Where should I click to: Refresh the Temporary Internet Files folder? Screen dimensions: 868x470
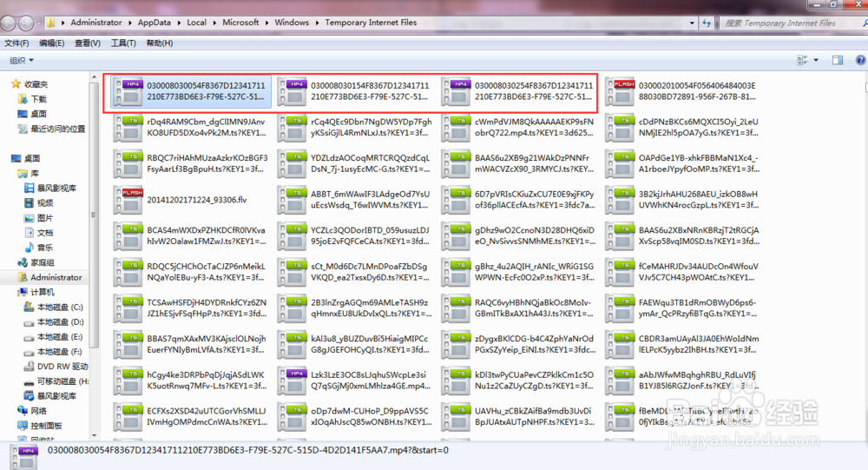pos(707,23)
